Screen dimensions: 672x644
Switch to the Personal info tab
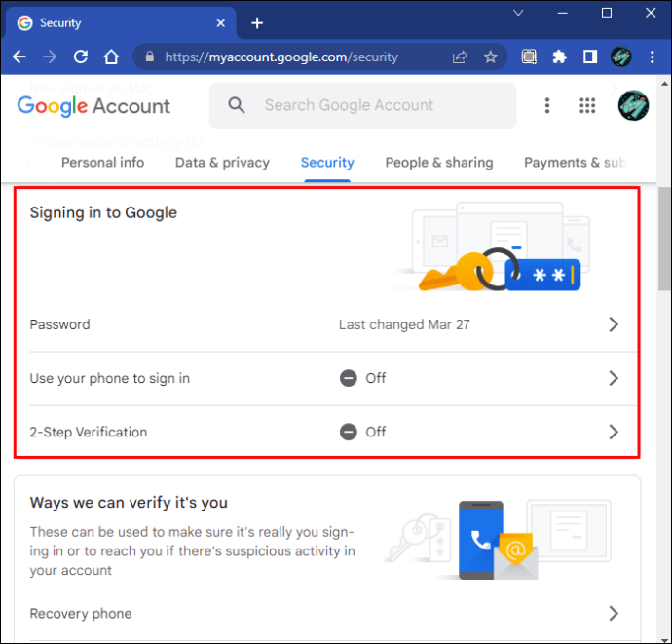pyautogui.click(x=102, y=163)
